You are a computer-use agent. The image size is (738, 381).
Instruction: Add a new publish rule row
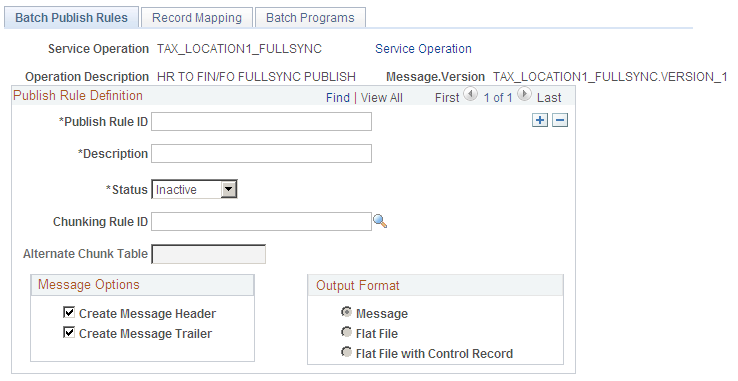coord(540,121)
